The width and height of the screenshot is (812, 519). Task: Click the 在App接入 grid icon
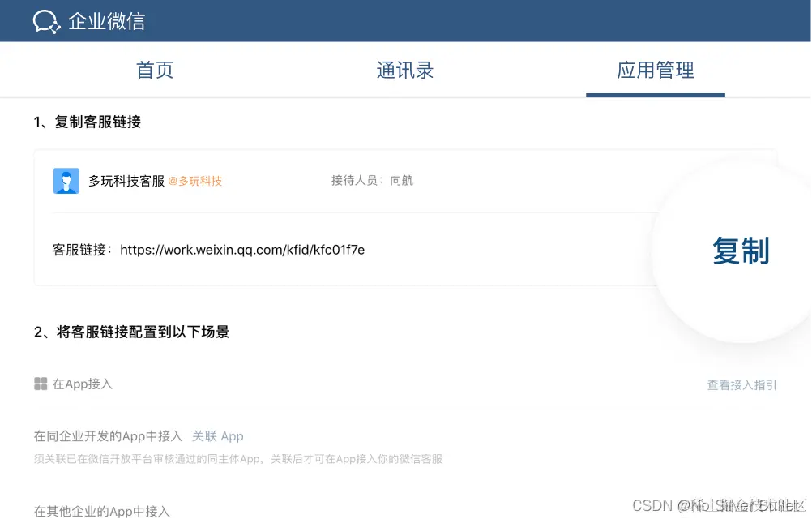41,384
